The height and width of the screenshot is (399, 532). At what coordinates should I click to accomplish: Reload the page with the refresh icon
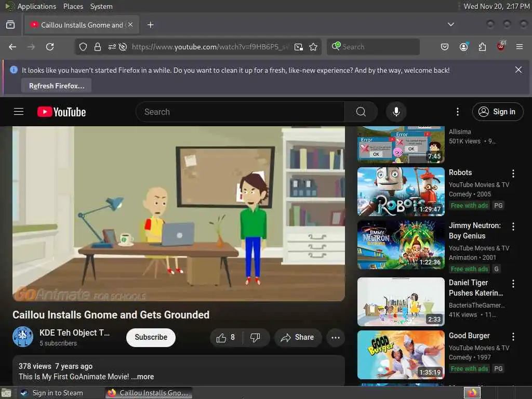click(50, 47)
